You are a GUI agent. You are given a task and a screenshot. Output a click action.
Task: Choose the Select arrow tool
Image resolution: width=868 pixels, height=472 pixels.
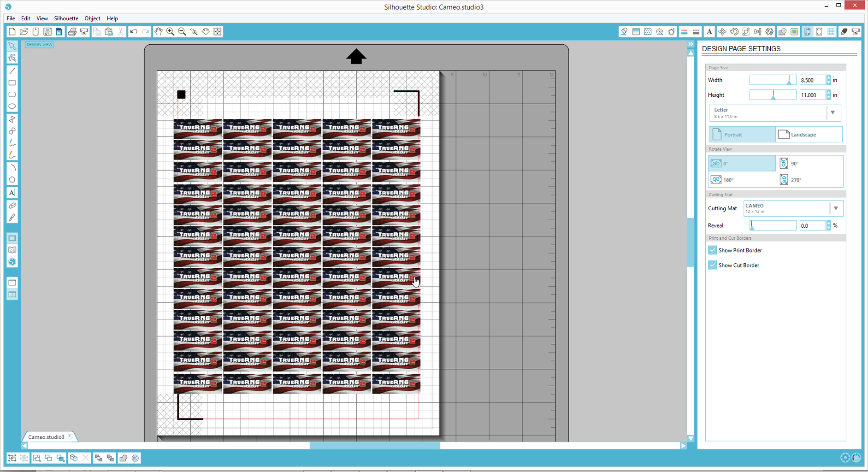[12, 46]
